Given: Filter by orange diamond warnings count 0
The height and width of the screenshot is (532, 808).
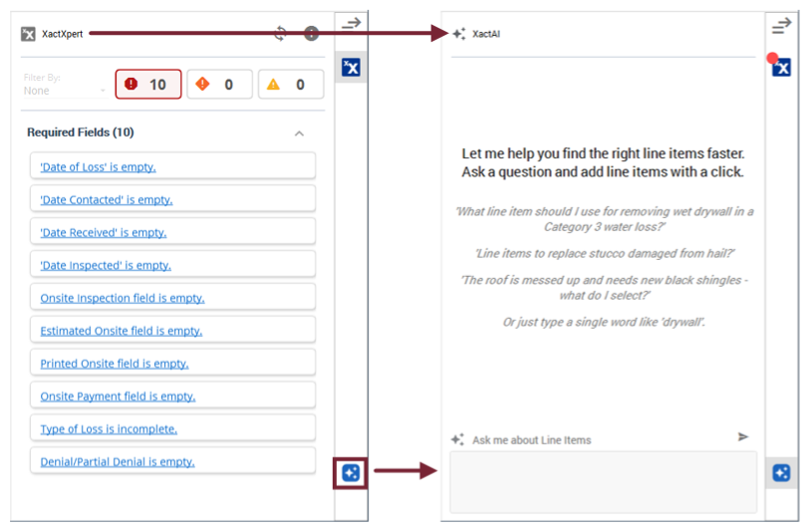Looking at the screenshot, I should (x=219, y=84).
